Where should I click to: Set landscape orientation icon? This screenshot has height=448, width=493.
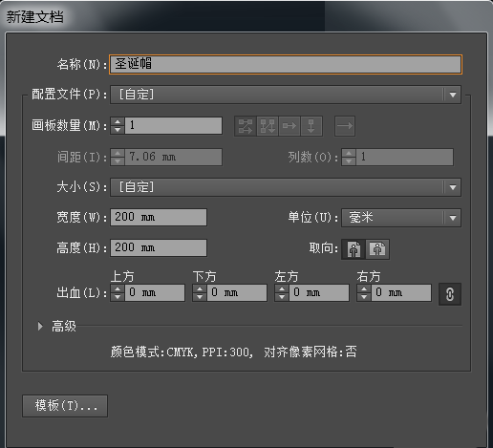point(377,249)
